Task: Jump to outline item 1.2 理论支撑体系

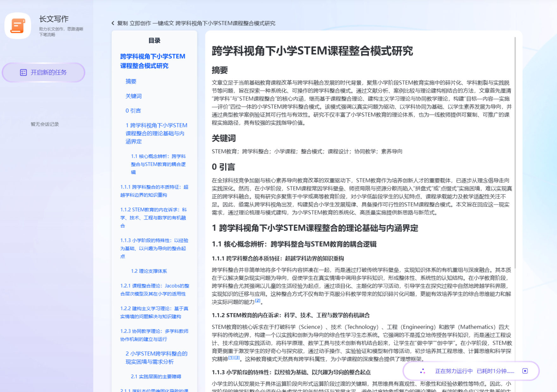Action: [149, 271]
